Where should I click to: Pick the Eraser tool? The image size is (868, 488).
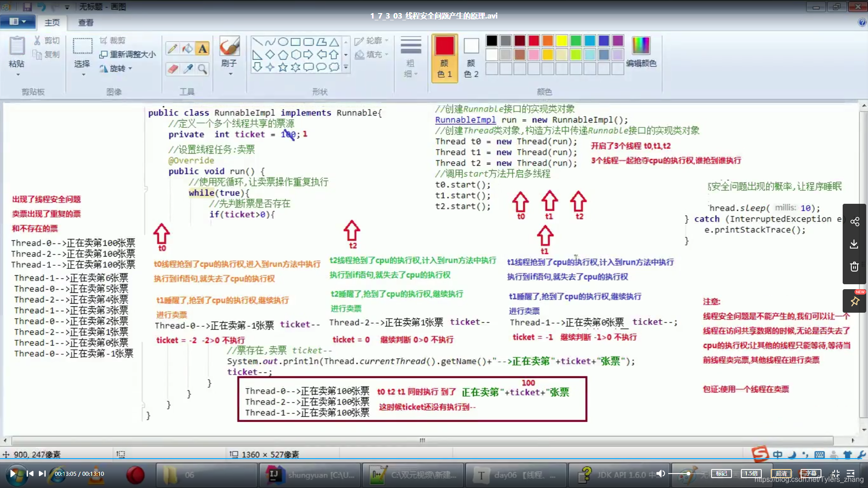pyautogui.click(x=172, y=69)
